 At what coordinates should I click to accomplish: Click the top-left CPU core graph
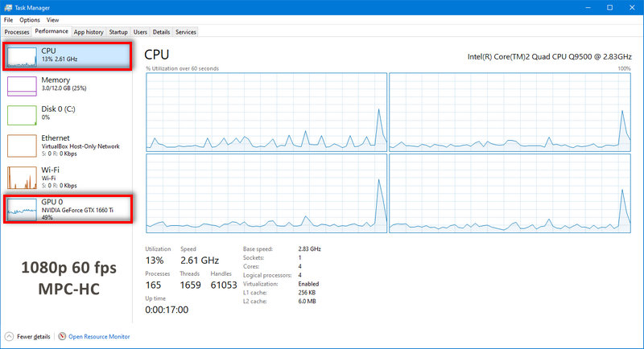coord(266,112)
